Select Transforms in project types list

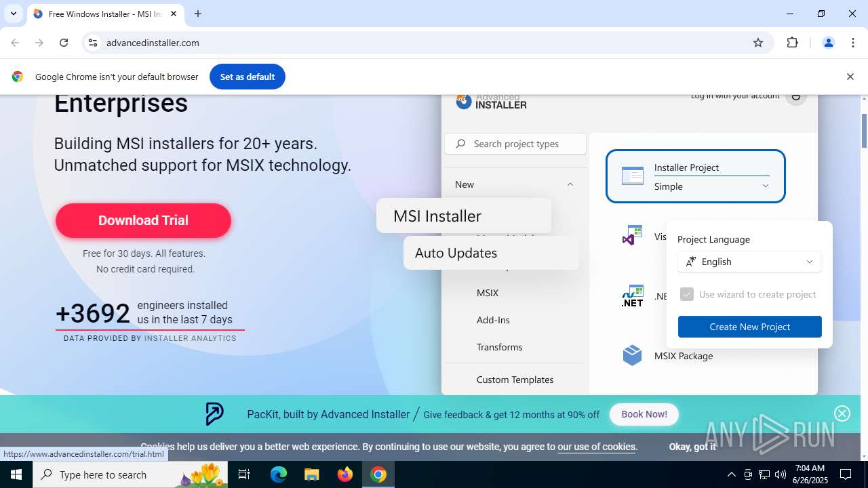click(500, 347)
